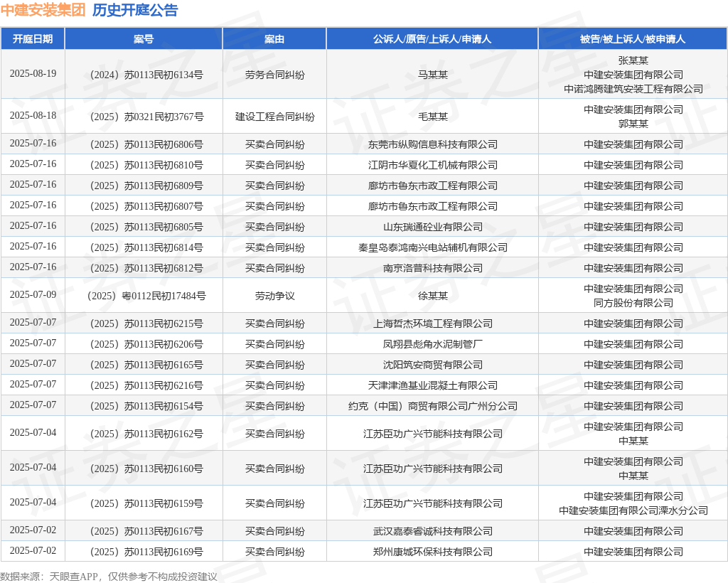Select case number (2024)苏0113民初6134号
This screenshot has height=583, width=728.
point(144,74)
